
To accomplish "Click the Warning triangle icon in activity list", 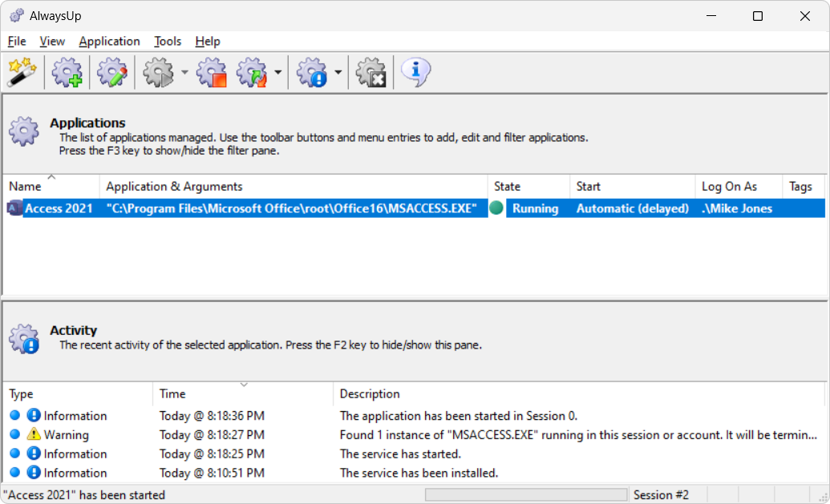I will pos(34,434).
